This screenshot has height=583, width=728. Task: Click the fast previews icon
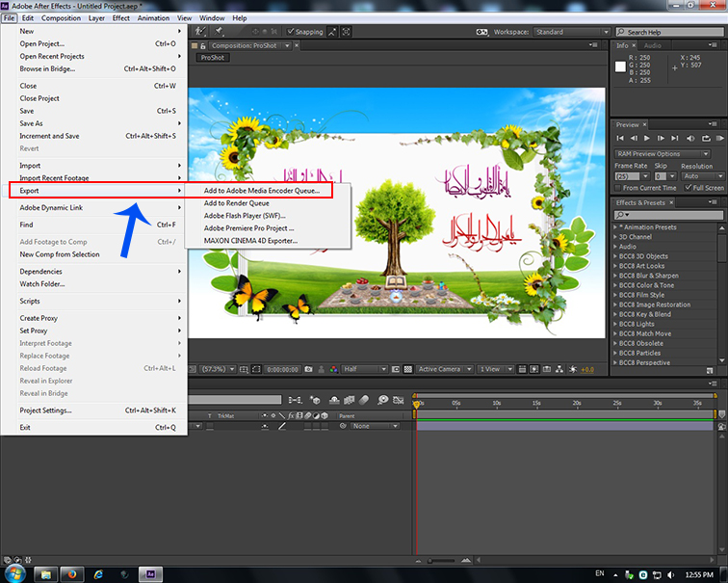coord(534,369)
